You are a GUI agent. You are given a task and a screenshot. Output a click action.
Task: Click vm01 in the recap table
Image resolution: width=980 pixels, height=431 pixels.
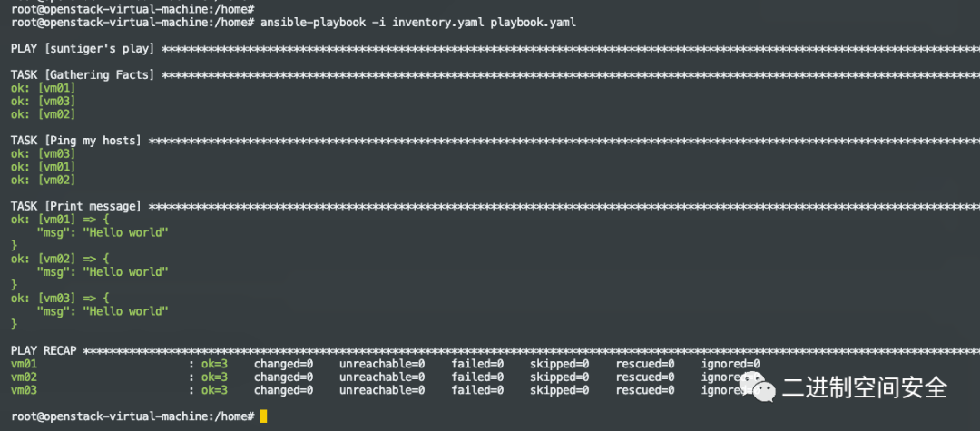(24, 364)
